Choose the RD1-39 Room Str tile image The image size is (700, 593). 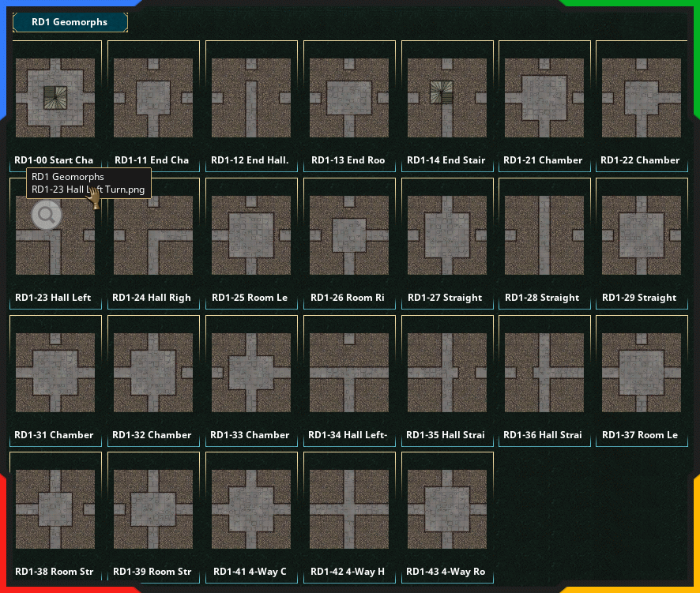coord(153,509)
